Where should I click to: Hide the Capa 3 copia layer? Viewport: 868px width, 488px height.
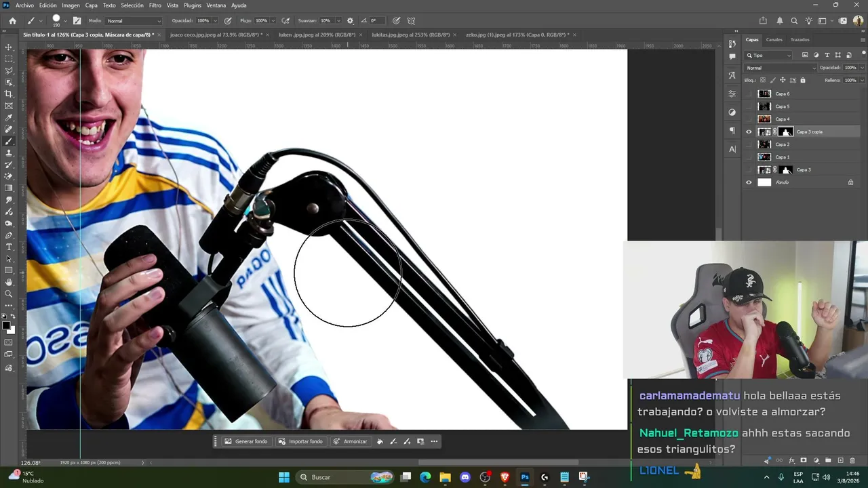point(749,131)
